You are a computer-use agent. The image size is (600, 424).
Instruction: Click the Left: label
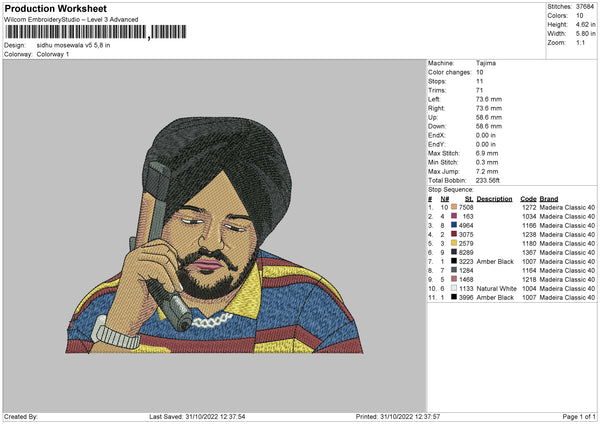434,99
